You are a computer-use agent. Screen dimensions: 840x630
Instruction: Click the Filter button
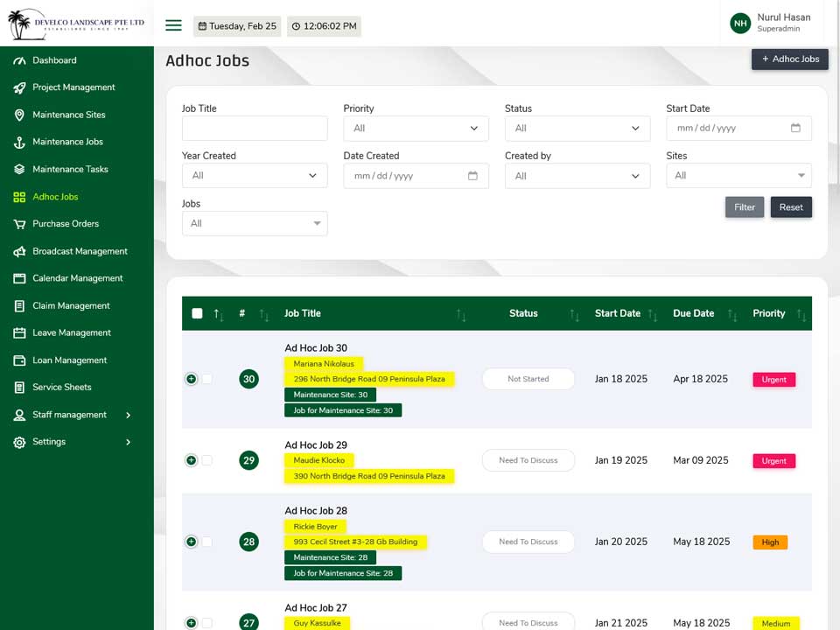[744, 207]
